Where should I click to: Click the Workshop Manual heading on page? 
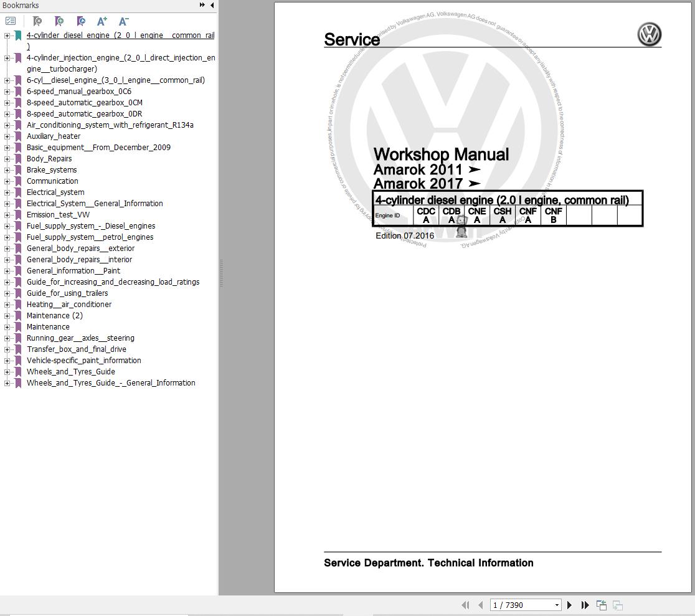[441, 154]
